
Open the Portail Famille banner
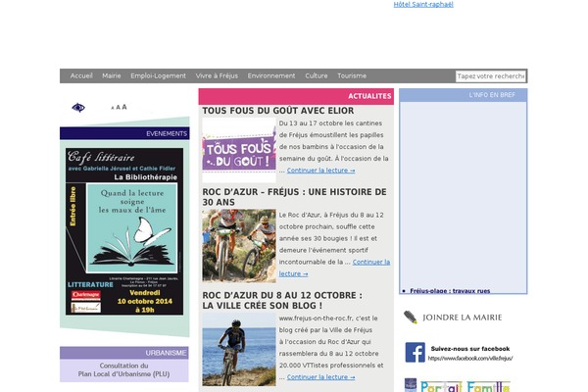465,386
